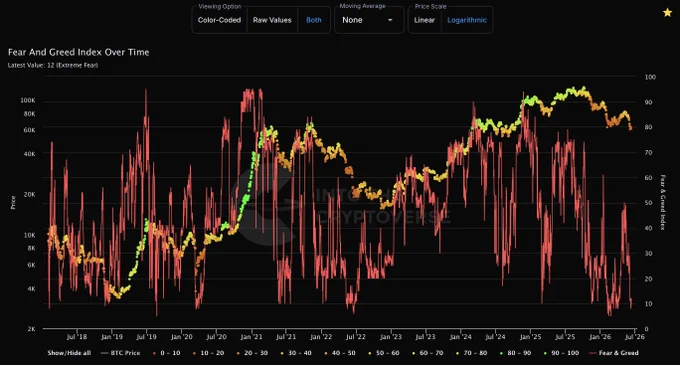680x365 pixels.
Task: Click the 20K price axis label
Action: point(29,194)
